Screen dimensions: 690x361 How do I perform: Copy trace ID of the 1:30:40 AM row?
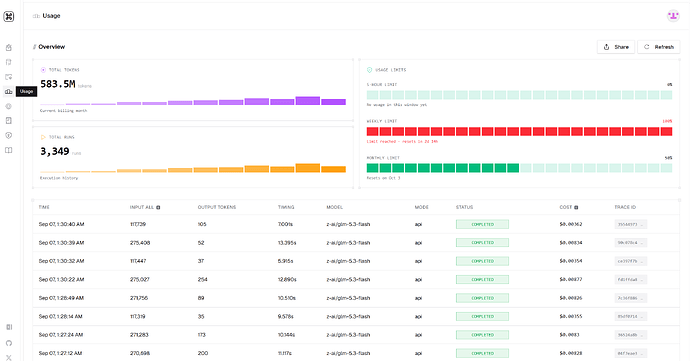pos(631,225)
